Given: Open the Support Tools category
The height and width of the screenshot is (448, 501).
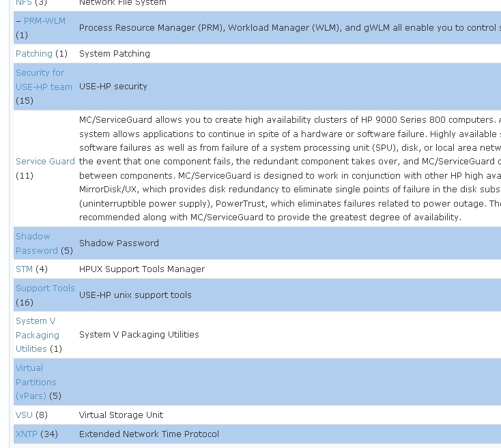Looking at the screenshot, I should [45, 288].
